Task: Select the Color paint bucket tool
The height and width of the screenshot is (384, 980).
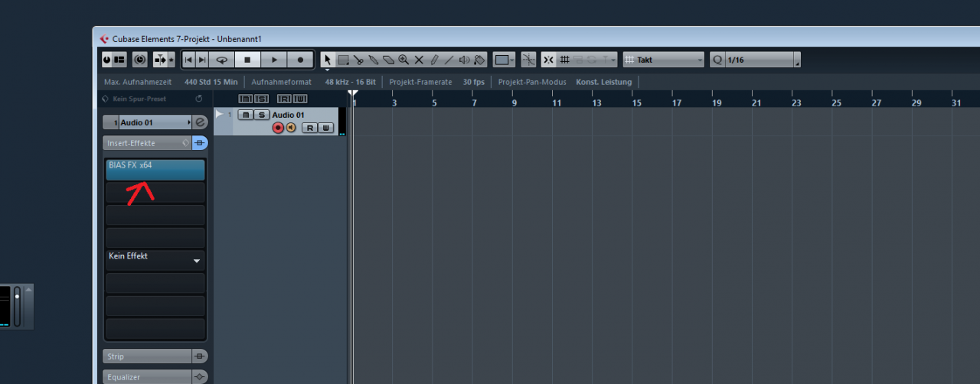Action: (x=480, y=60)
